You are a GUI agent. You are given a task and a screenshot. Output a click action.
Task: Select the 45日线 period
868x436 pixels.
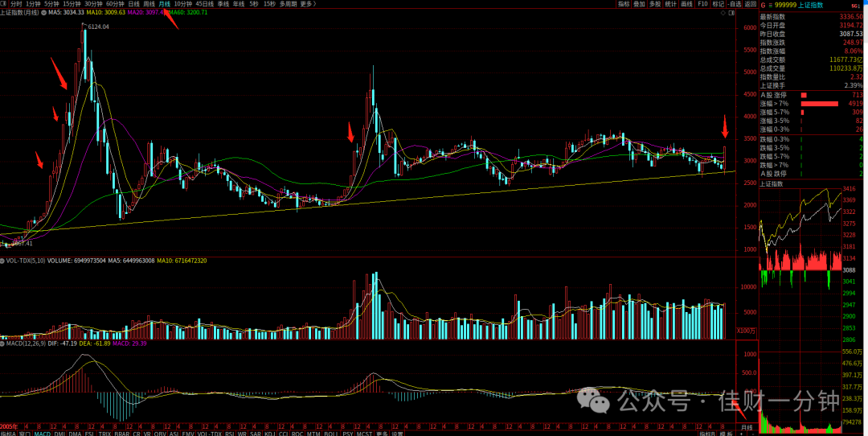205,4
